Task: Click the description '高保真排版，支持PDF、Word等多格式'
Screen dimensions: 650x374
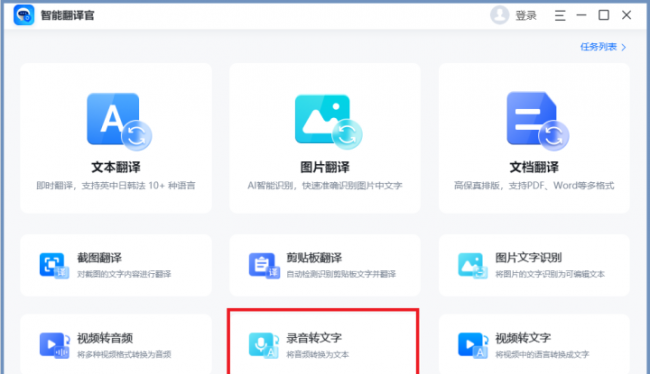Action: coord(534,185)
